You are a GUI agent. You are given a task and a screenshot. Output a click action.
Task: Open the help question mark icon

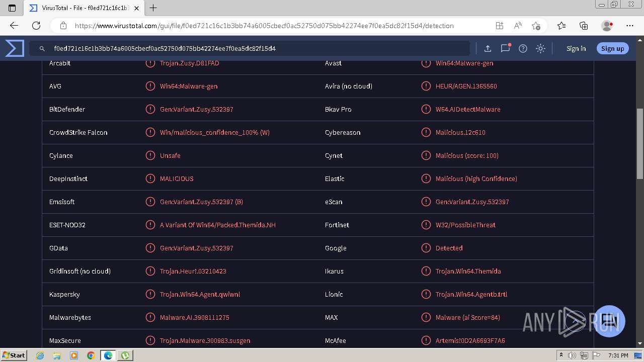coord(523,48)
